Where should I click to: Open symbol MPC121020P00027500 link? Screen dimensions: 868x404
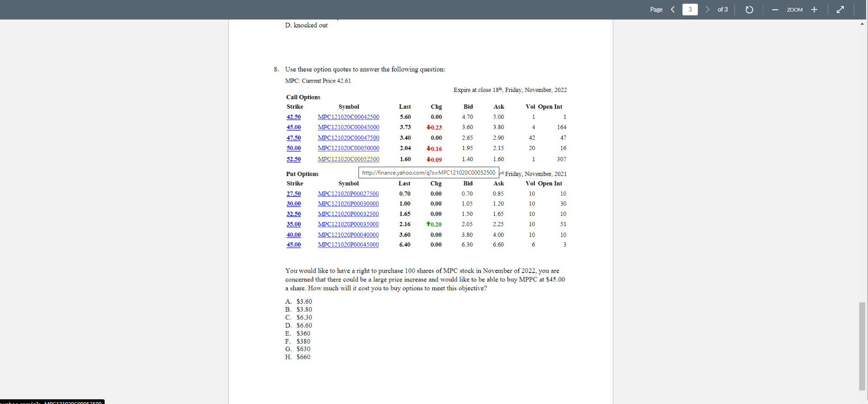(x=348, y=194)
